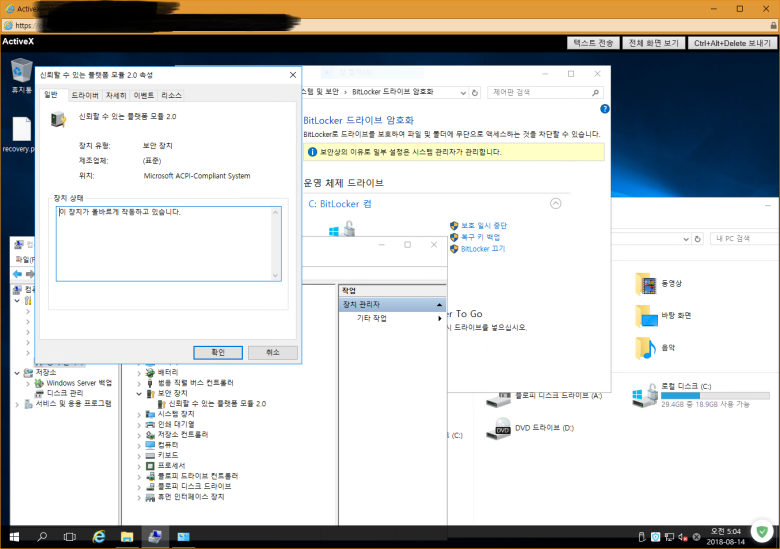The height and width of the screenshot is (549, 780).
Task: Expand 서비스 및 응용 프로그램 node
Action: pyautogui.click(x=17, y=404)
